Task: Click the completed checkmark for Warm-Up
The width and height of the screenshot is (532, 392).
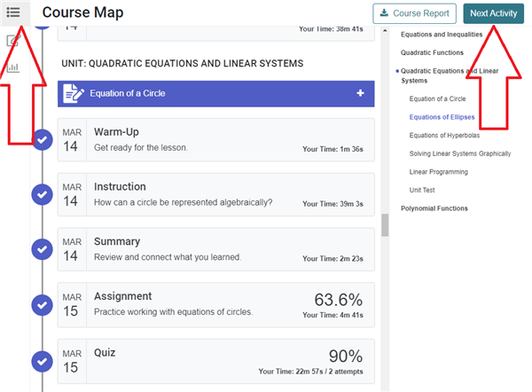Action: pos(42,139)
